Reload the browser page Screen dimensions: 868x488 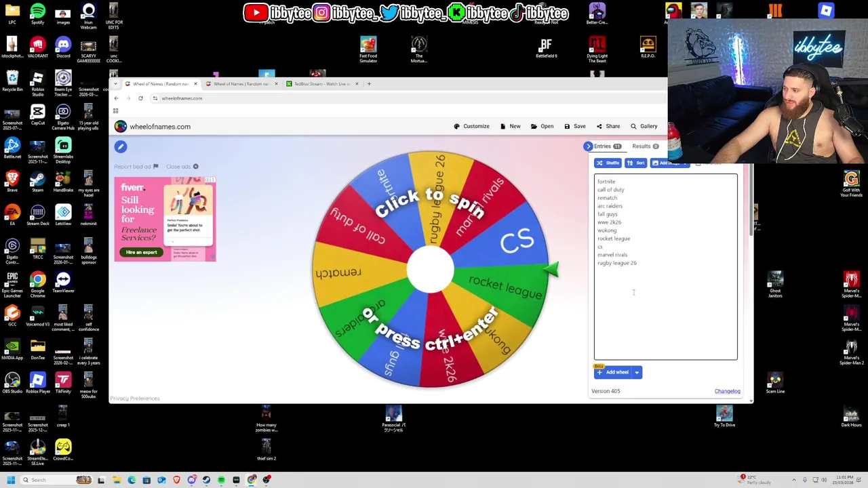pos(140,98)
